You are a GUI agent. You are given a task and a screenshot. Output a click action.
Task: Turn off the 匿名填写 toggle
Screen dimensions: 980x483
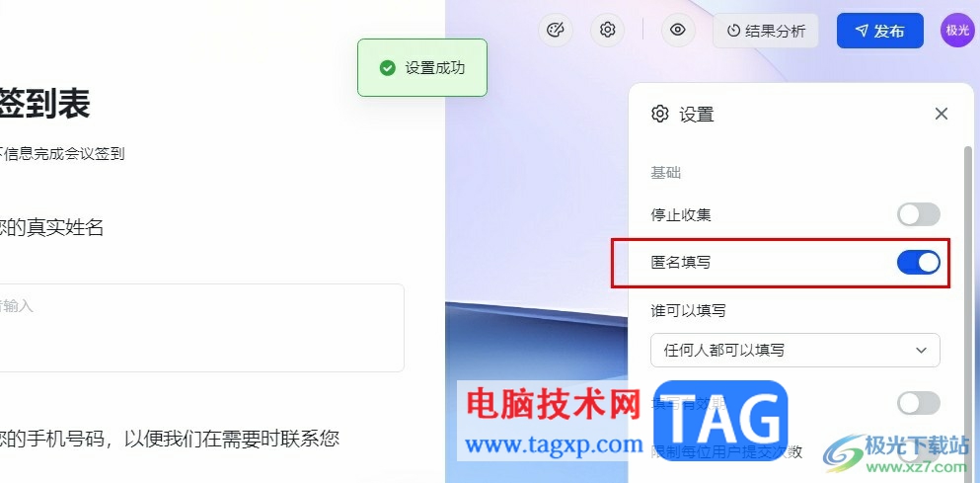(919, 262)
